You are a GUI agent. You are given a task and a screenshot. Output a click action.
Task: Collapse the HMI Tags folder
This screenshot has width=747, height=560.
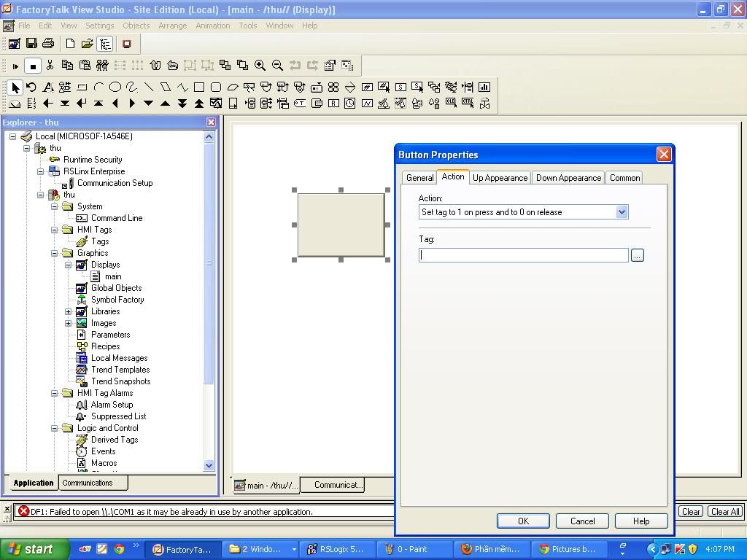coord(54,230)
